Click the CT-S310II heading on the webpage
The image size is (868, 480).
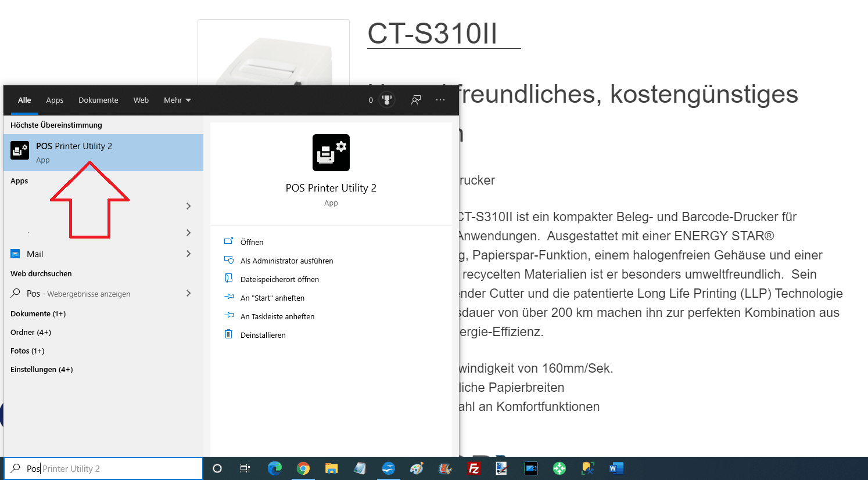pos(433,34)
